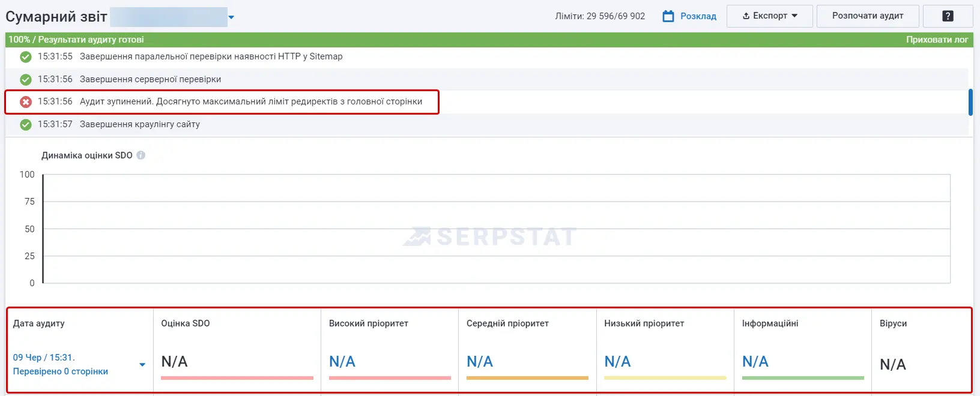Click the green 100% progress bar

tap(489, 40)
